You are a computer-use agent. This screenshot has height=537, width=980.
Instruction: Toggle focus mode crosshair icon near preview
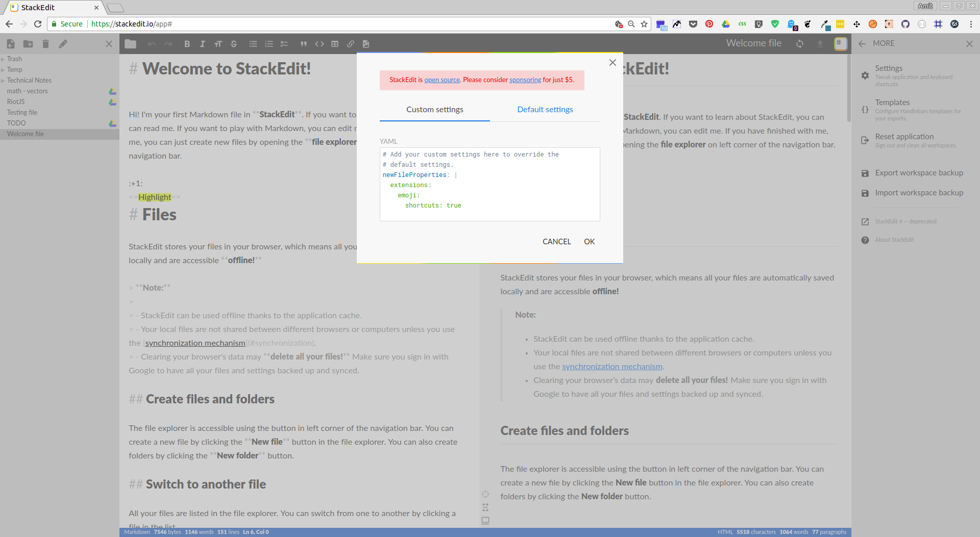point(485,494)
